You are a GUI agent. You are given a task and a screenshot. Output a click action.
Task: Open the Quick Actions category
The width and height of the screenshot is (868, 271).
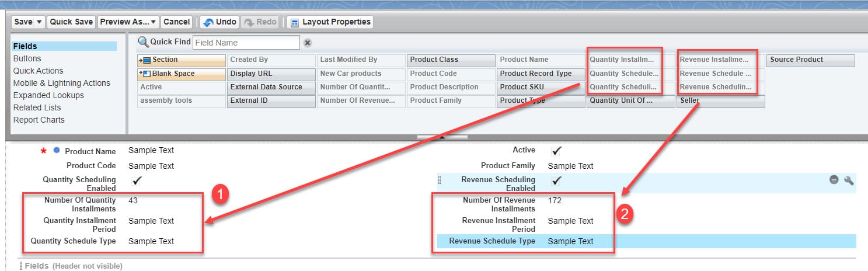tap(38, 71)
